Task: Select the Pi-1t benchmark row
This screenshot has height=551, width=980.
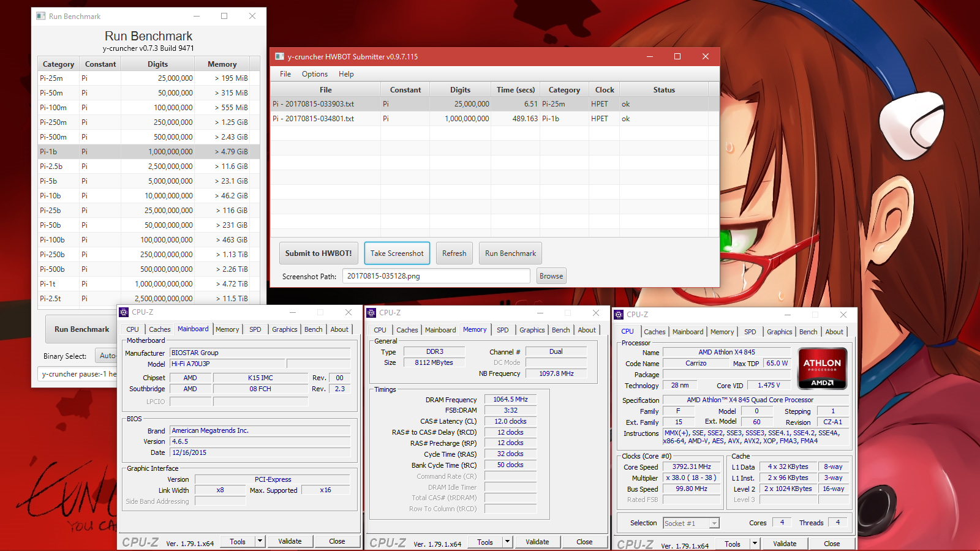Action: 149,284
